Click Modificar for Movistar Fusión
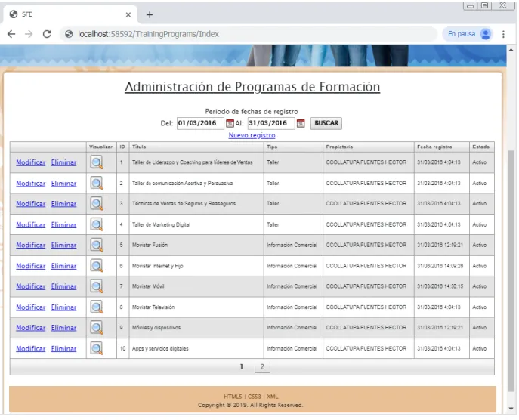The width and height of the screenshot is (519, 420). pos(31,246)
